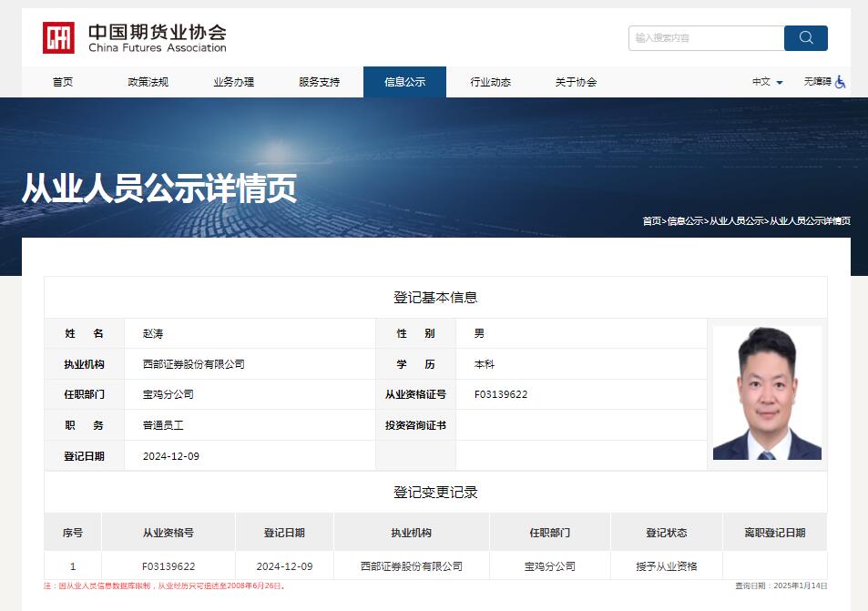Click the employee portrait photo
The width and height of the screenshot is (868, 611).
(x=767, y=393)
